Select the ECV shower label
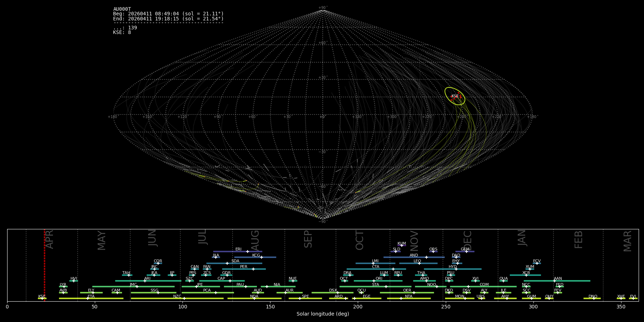644x322 pixels. 537,261
